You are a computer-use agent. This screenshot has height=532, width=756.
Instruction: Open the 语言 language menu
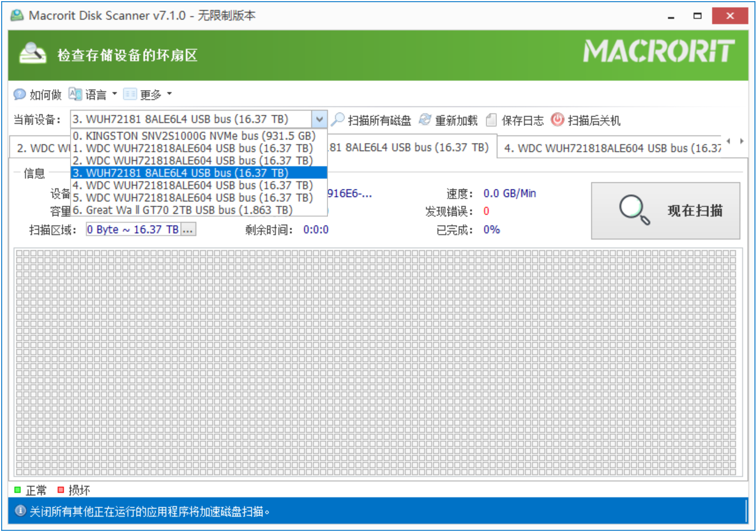click(93, 94)
